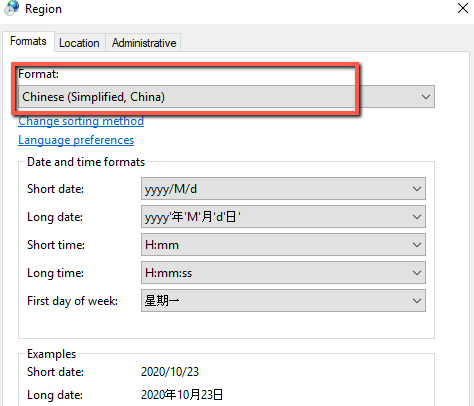Switch to the Administrative tab
The width and height of the screenshot is (474, 406).
[x=144, y=43]
